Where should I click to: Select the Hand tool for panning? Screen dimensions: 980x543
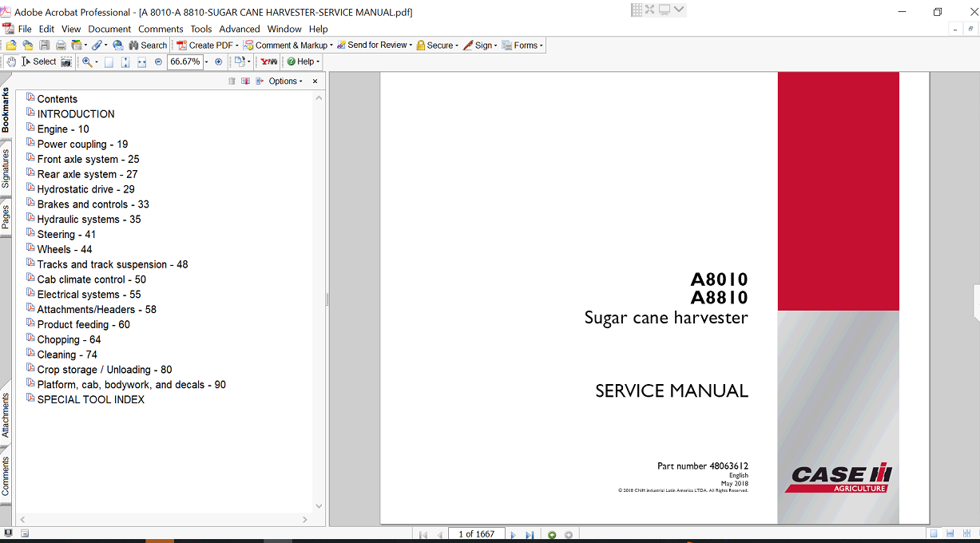11,61
